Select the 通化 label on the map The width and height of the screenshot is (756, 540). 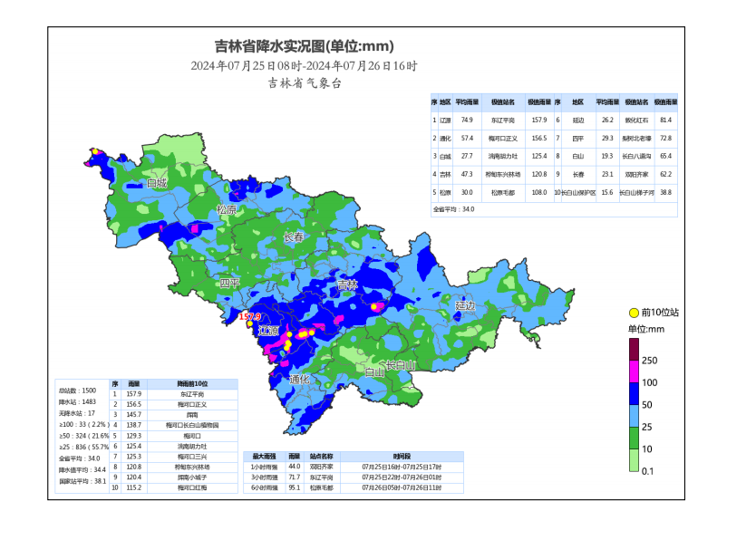[299, 379]
